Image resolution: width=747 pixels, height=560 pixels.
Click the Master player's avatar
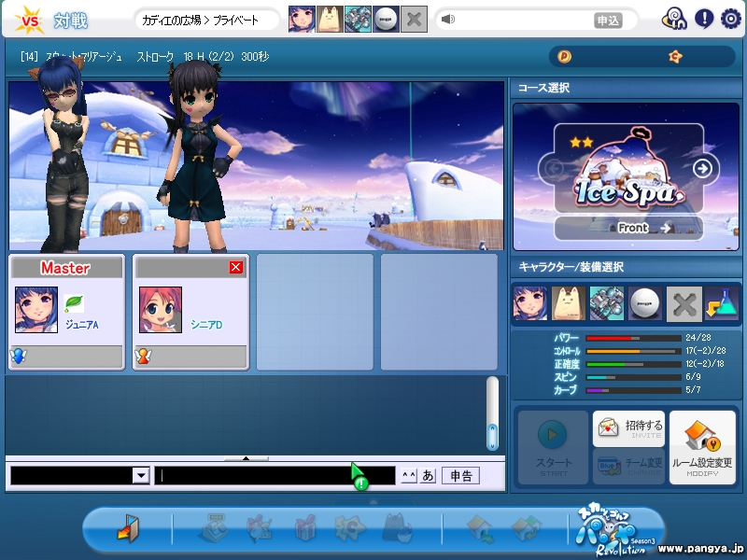click(x=36, y=310)
